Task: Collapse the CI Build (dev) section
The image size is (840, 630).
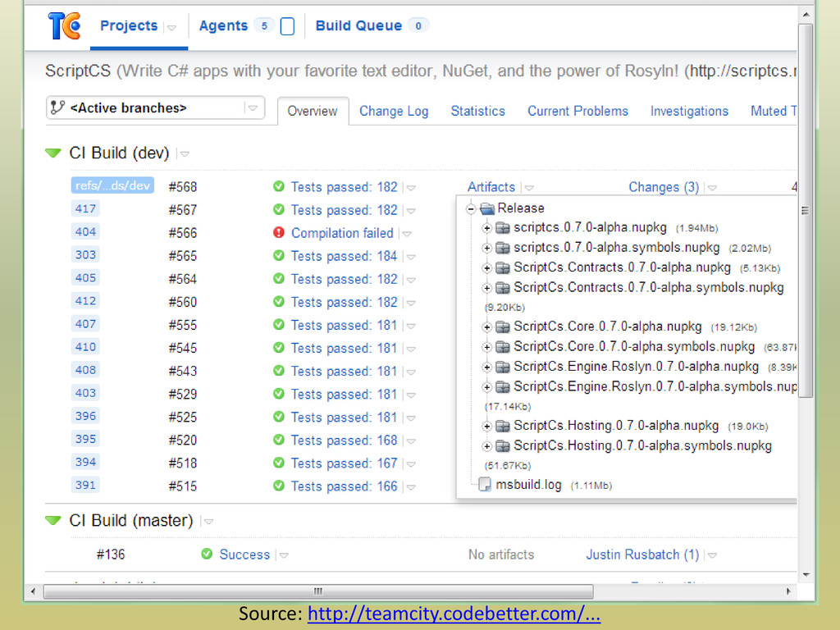Action: coord(53,153)
